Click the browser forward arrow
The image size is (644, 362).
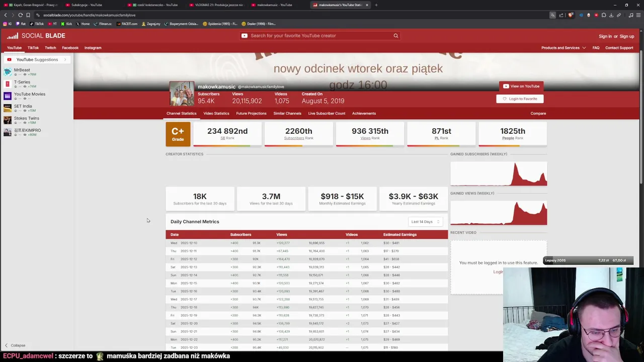pyautogui.click(x=13, y=15)
